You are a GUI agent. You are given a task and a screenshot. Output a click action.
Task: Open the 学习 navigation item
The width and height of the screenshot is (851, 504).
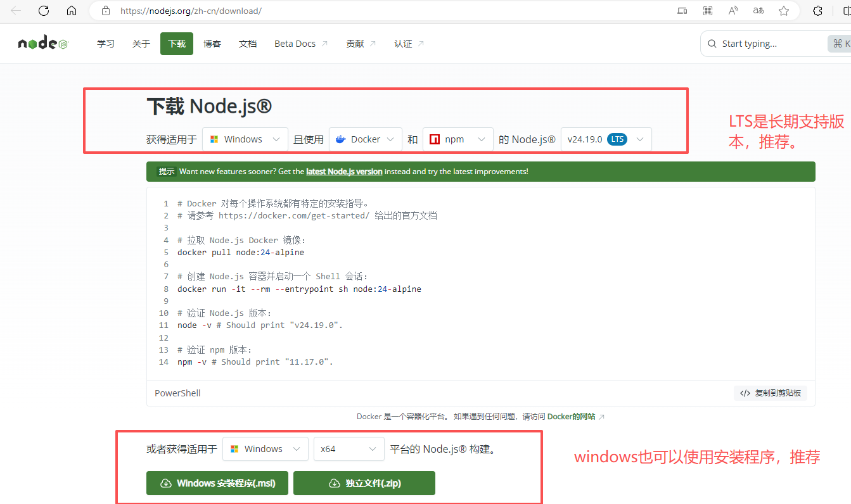(106, 44)
